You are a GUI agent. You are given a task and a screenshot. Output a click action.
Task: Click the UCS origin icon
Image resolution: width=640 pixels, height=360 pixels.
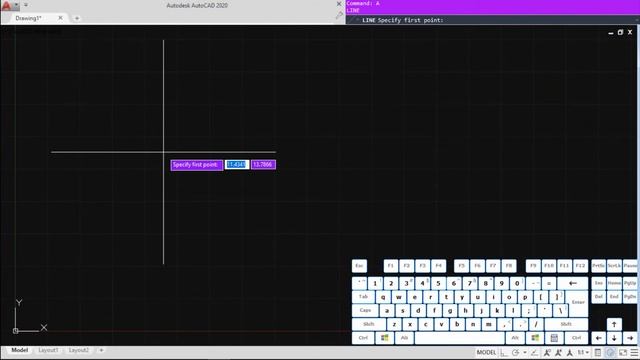pyautogui.click(x=16, y=331)
